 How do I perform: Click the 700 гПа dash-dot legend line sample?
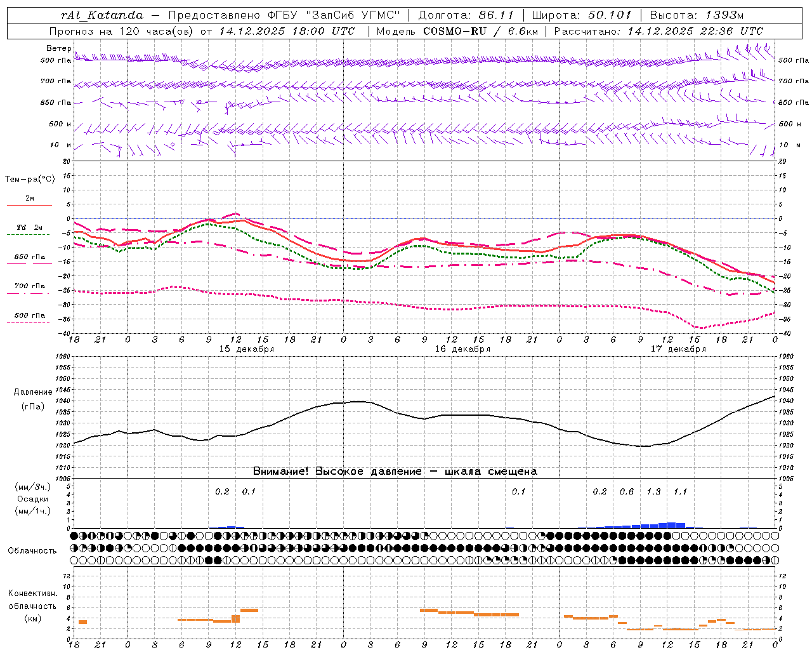(29, 294)
